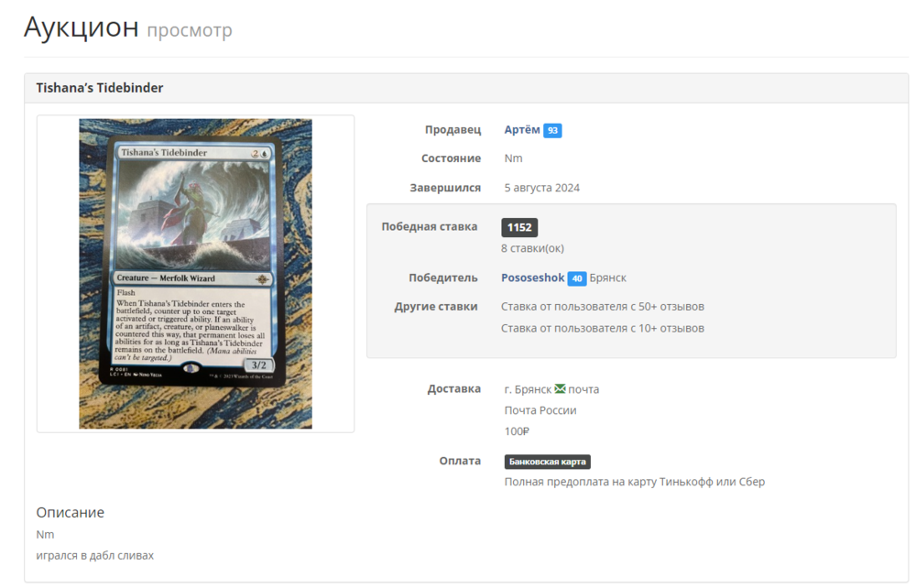
Task: Click the bid from user with 10+ reviews
Action: [603, 328]
